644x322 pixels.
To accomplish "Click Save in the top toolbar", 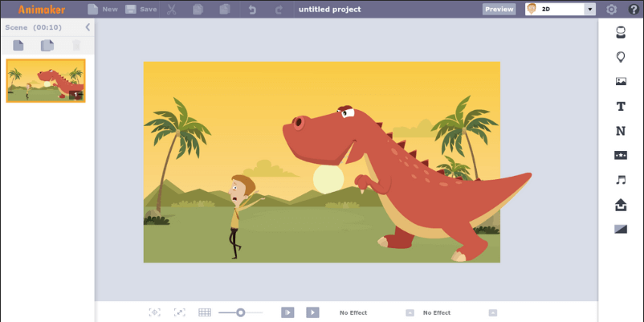I will (x=141, y=10).
